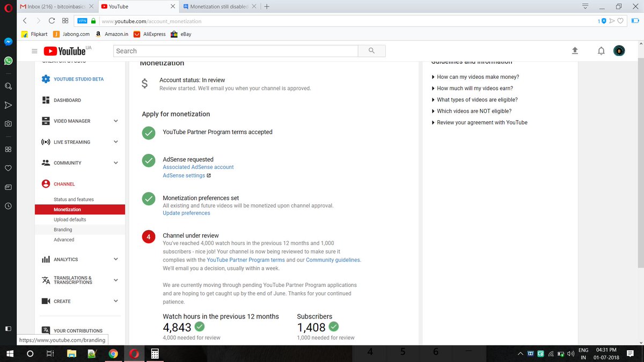Viewport: 644px width, 362px height.
Task: Open the Opera sidebar news flow arrow icon
Action: click(x=9, y=105)
